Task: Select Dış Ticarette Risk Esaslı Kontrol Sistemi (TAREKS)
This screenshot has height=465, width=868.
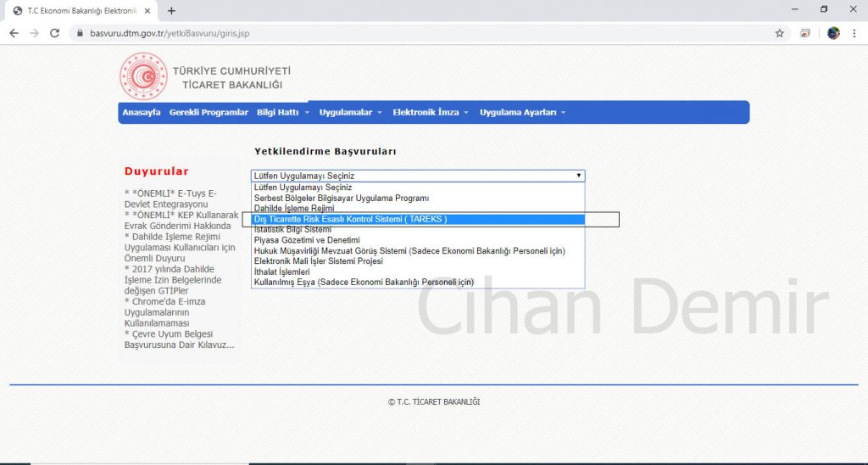Action: click(x=418, y=220)
